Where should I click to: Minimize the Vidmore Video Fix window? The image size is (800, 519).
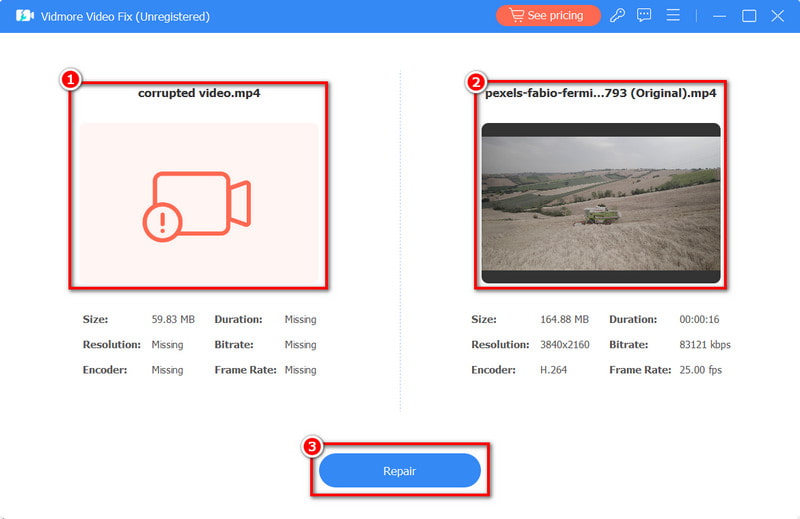click(x=719, y=16)
